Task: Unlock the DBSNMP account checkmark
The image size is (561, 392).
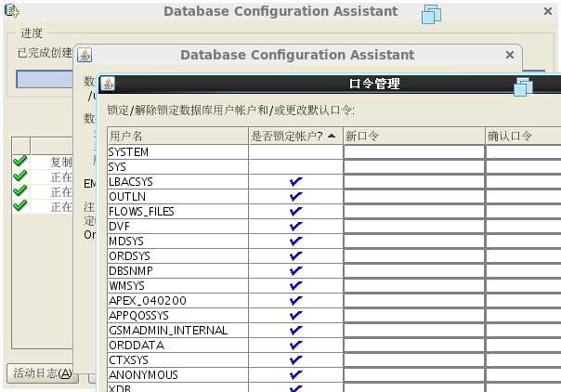Action: coord(296,270)
